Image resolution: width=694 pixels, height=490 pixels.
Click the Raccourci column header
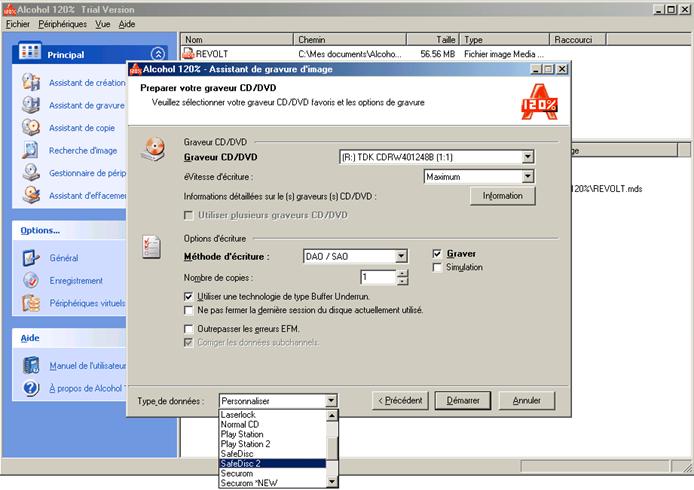point(577,39)
